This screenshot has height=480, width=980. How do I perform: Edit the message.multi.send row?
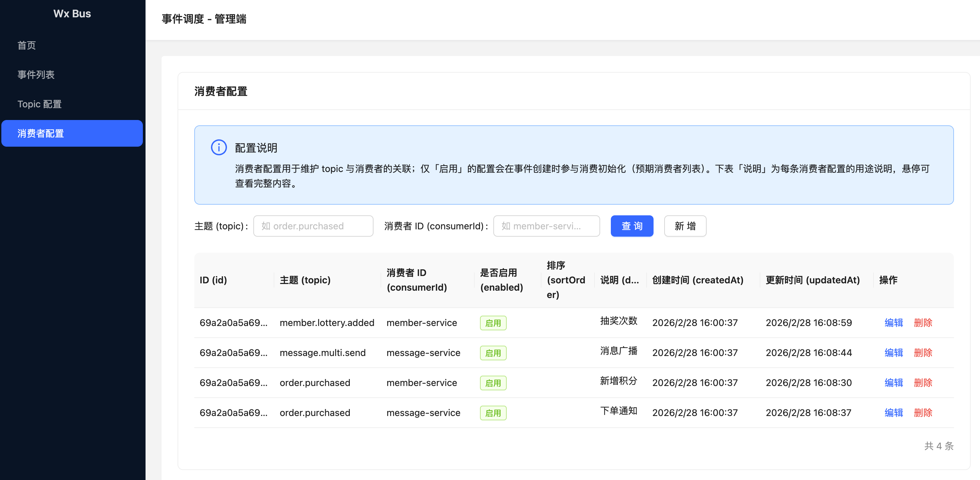[893, 353]
